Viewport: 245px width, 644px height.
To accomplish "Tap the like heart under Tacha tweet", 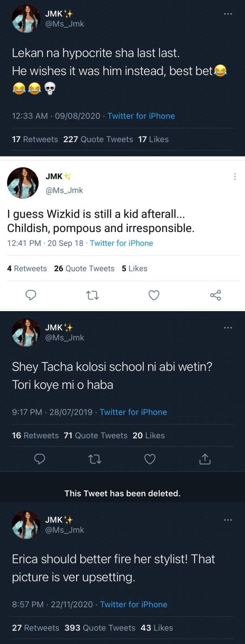I will coord(150,459).
